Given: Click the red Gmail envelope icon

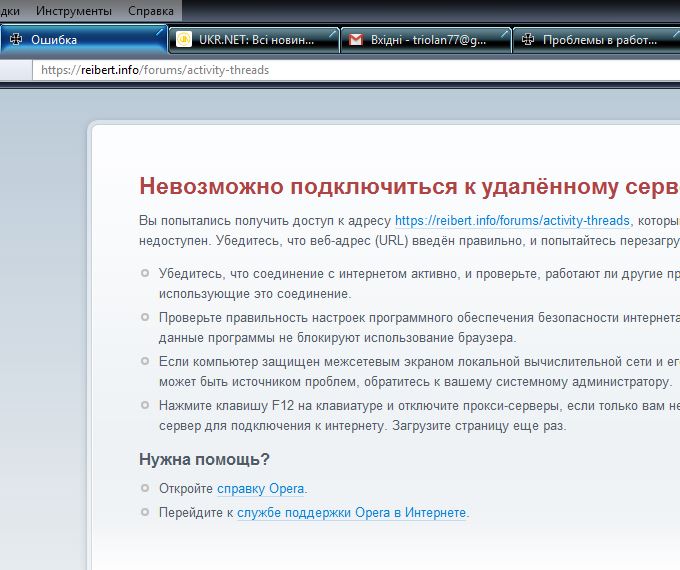Looking at the screenshot, I should 355,40.
